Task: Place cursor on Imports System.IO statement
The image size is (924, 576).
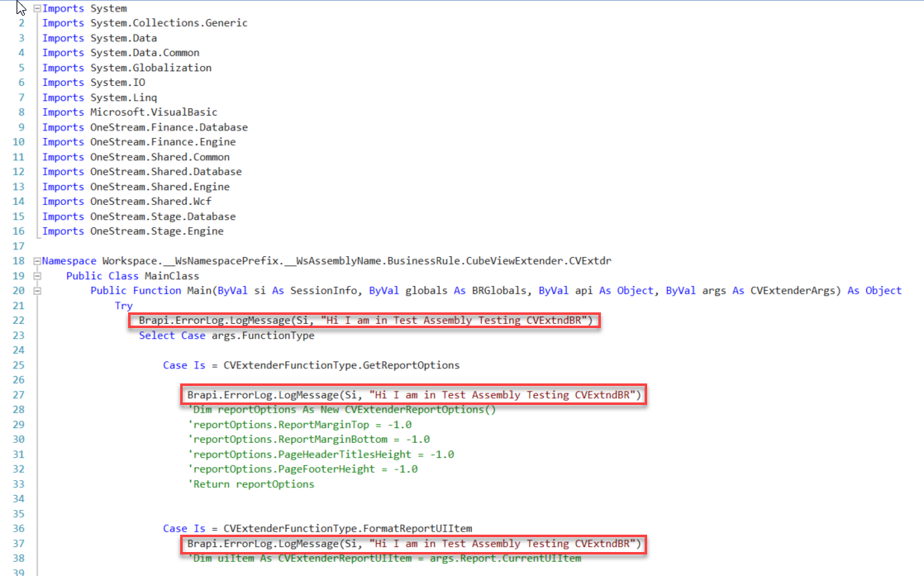Action: pos(89,82)
